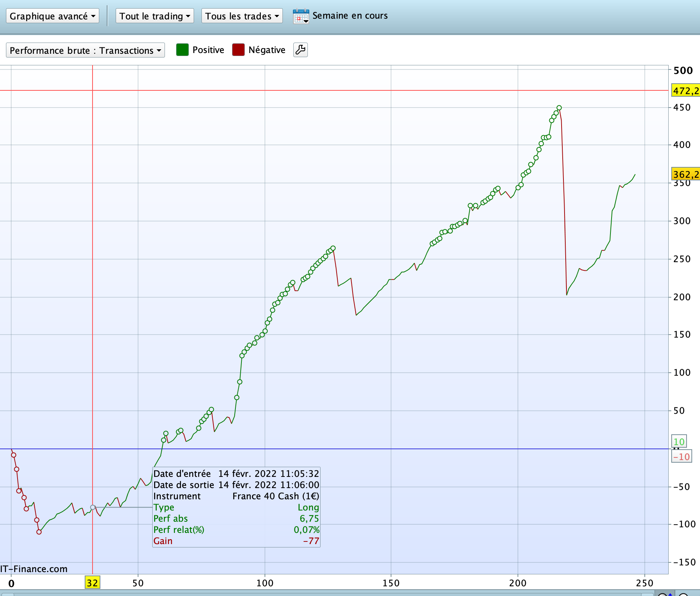
Task: Click the Positive legend label
Action: 208,50
